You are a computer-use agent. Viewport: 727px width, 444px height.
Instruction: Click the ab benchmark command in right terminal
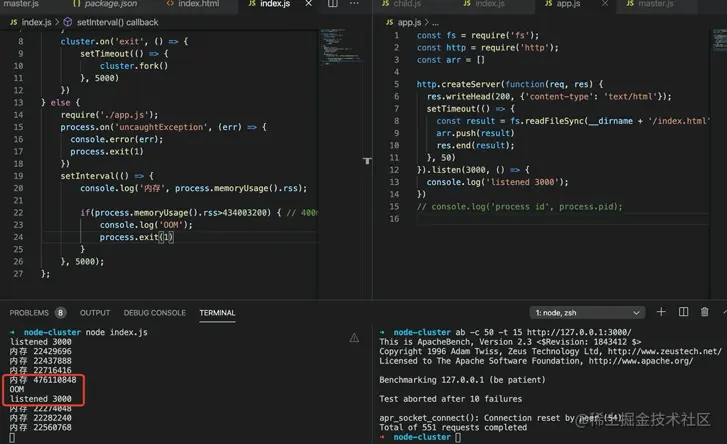[543, 332]
